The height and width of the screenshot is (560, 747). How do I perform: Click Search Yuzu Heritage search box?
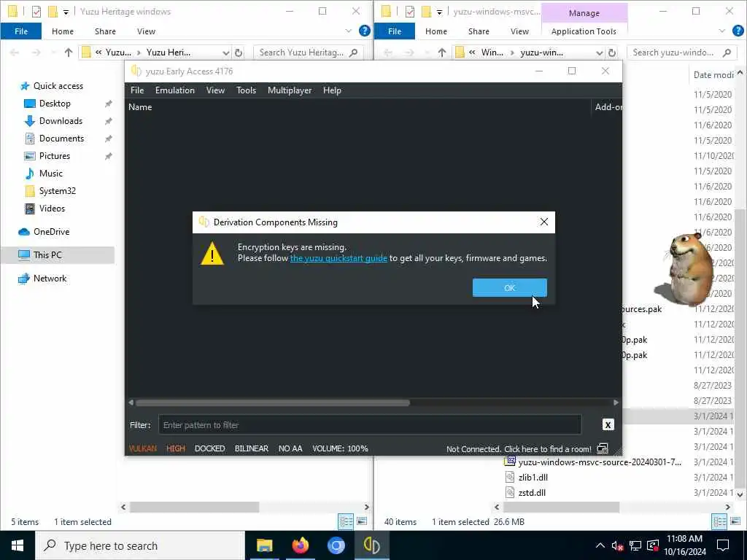tap(309, 52)
